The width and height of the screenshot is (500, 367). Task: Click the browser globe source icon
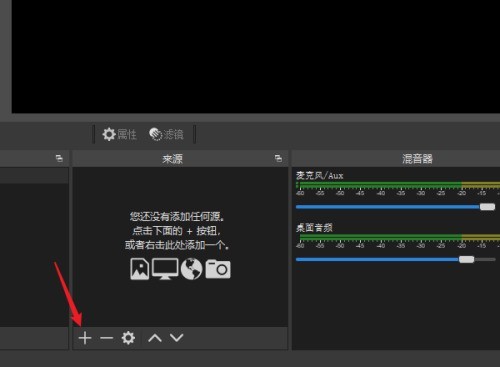click(191, 269)
